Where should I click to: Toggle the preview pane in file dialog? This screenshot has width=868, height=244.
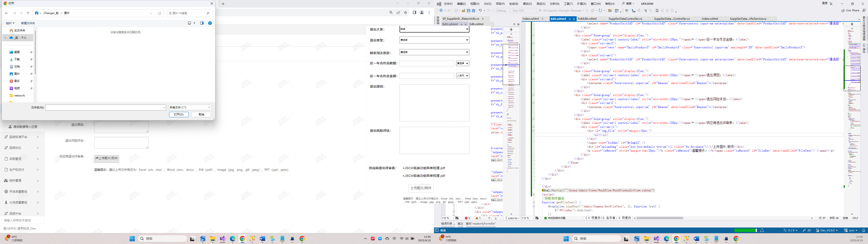point(201,23)
